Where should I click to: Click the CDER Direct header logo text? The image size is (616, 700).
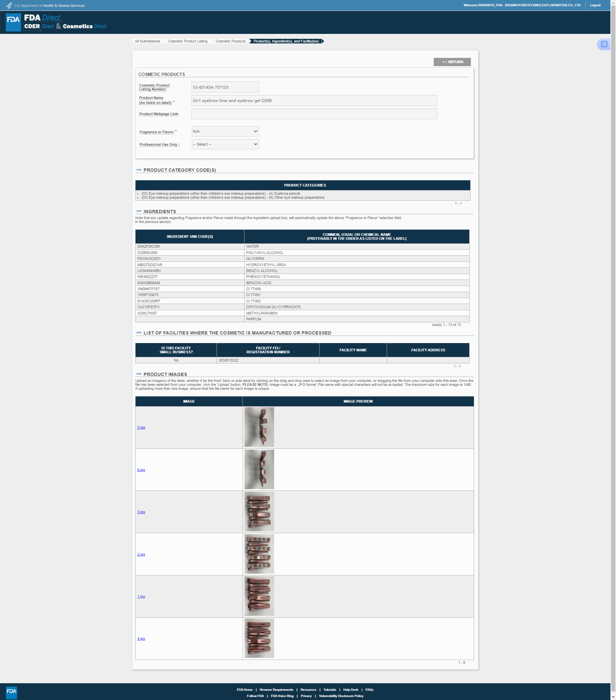[39, 26]
